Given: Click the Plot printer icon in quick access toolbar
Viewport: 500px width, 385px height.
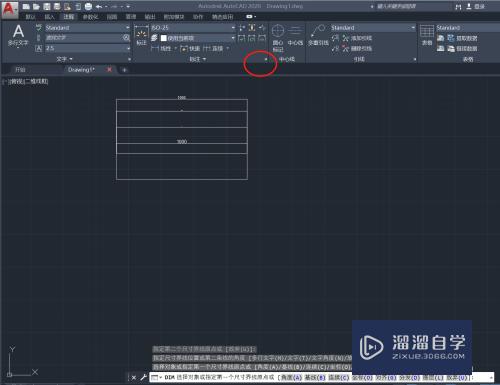Looking at the screenshot, I should pos(88,6).
